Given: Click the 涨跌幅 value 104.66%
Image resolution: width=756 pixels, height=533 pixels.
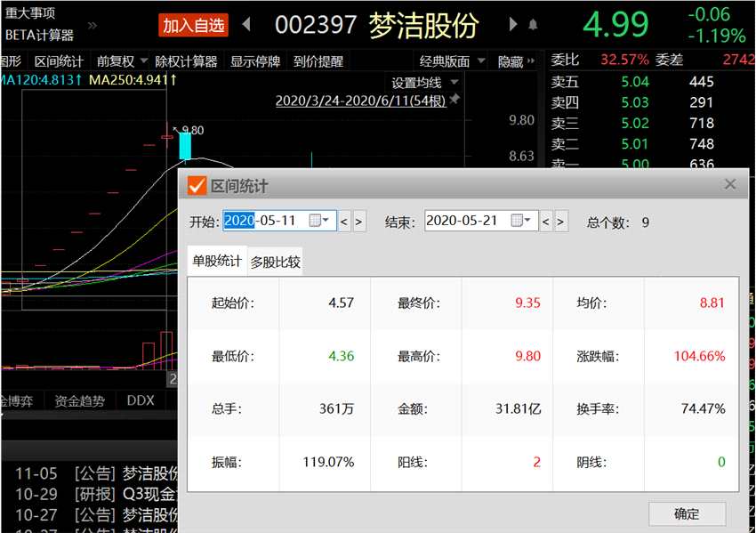Looking at the screenshot, I should tap(699, 356).
